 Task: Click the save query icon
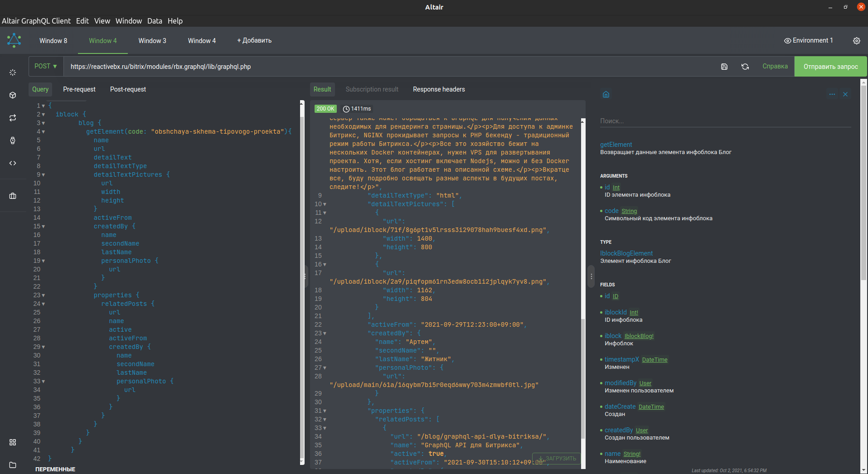tap(724, 67)
